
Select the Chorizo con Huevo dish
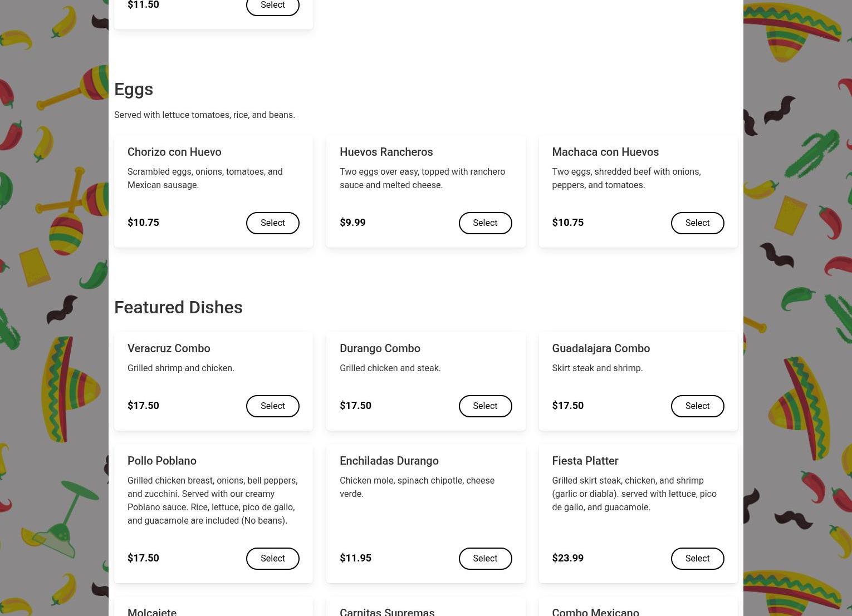[273, 223]
